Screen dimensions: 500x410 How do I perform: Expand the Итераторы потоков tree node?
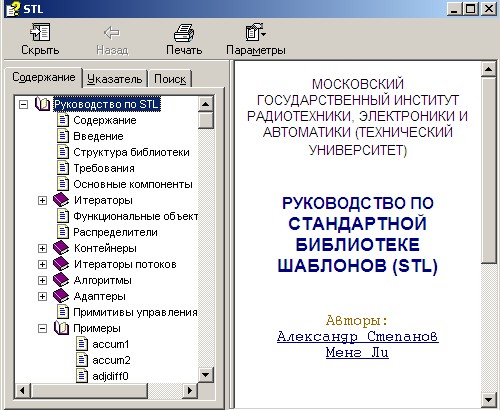pos(42,264)
